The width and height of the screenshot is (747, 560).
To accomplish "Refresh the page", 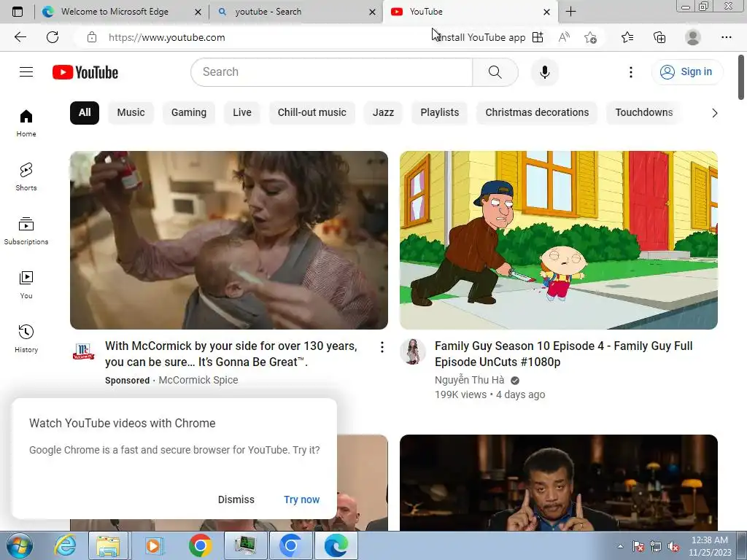I will coord(53,37).
